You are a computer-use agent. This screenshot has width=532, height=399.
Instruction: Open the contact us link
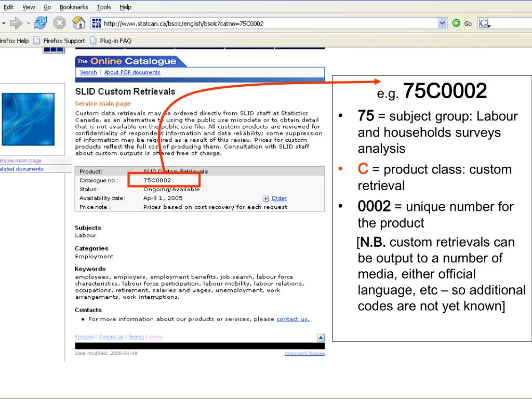click(293, 319)
